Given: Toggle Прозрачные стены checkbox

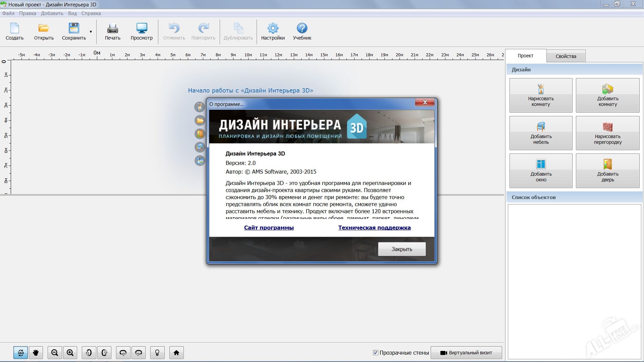Looking at the screenshot, I should [x=376, y=353].
